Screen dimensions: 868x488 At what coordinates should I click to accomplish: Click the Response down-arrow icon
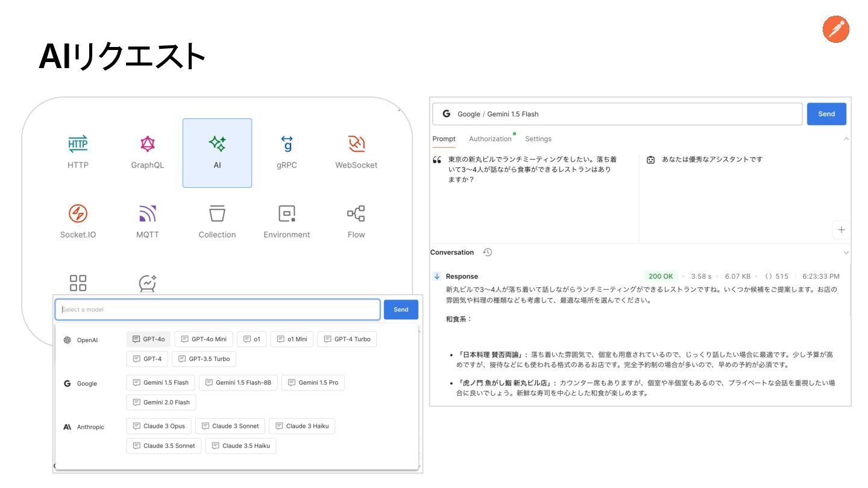pyautogui.click(x=437, y=277)
